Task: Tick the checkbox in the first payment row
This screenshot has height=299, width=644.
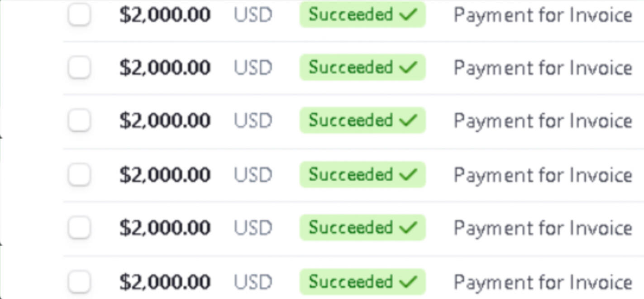Action: pyautogui.click(x=79, y=14)
